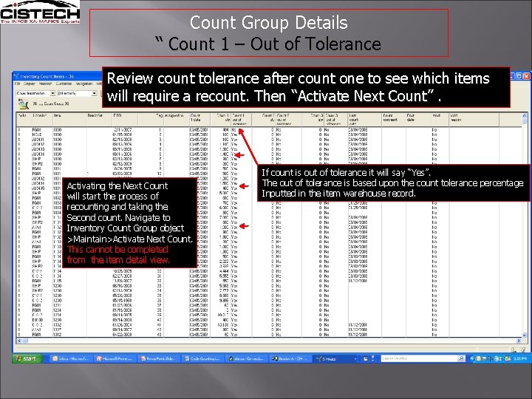The height and width of the screenshot is (399, 532).
Task: Close the Inventory Count Items window
Action: click(527, 76)
